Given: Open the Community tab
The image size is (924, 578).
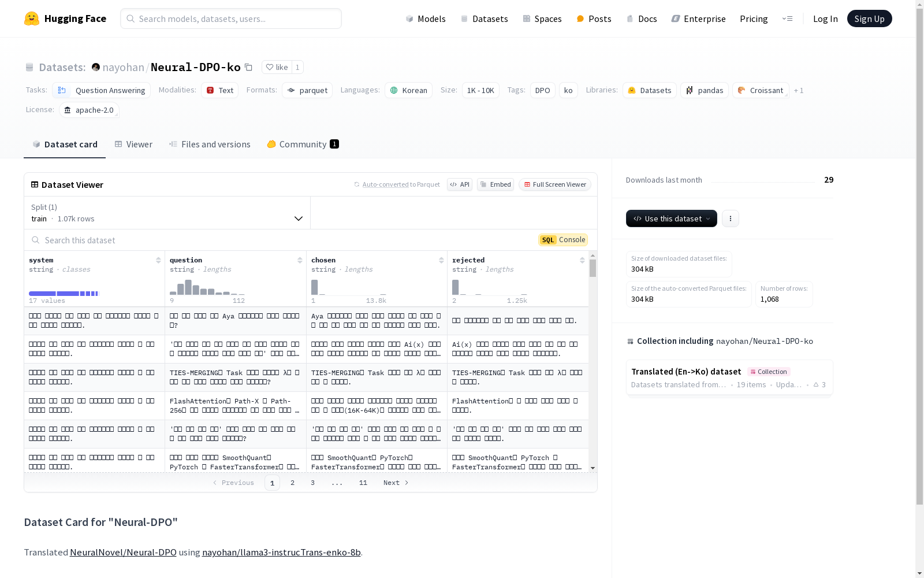Looking at the screenshot, I should coord(303,144).
